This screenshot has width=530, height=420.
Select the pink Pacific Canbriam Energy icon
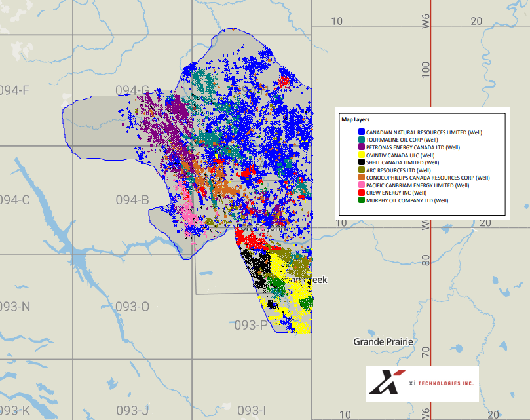pos(362,184)
